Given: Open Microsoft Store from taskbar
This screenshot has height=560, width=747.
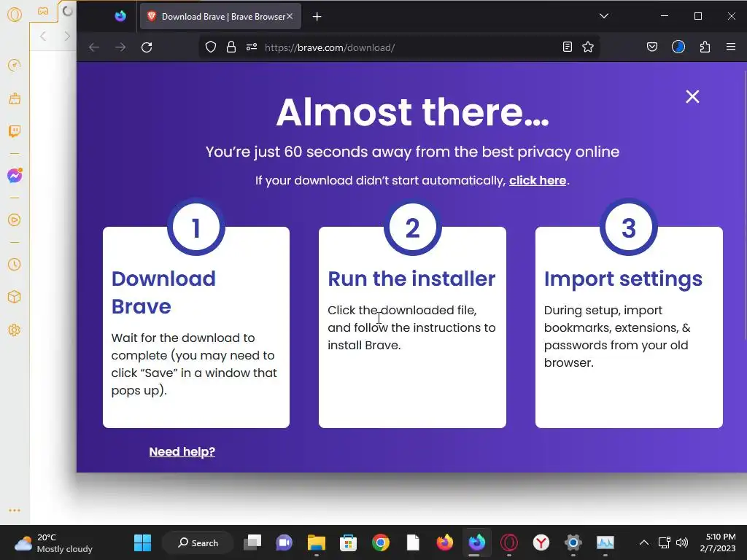Looking at the screenshot, I should [x=348, y=542].
